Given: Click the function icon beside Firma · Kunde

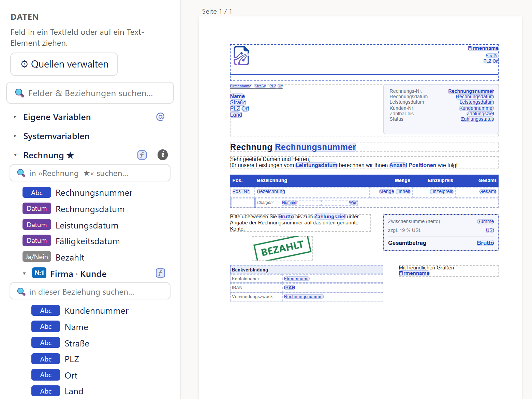Looking at the screenshot, I should pos(160,273).
